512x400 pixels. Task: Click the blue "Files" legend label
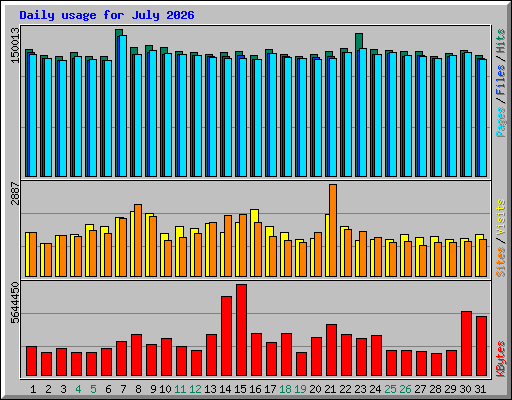501,80
